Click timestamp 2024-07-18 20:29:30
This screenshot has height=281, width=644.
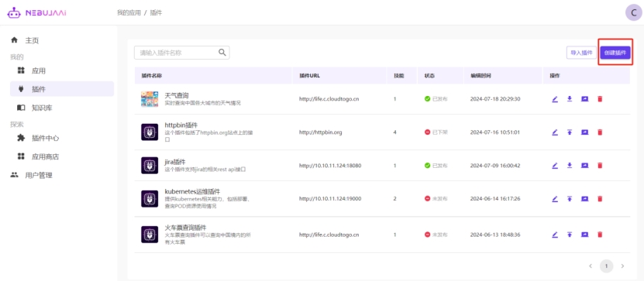click(495, 99)
